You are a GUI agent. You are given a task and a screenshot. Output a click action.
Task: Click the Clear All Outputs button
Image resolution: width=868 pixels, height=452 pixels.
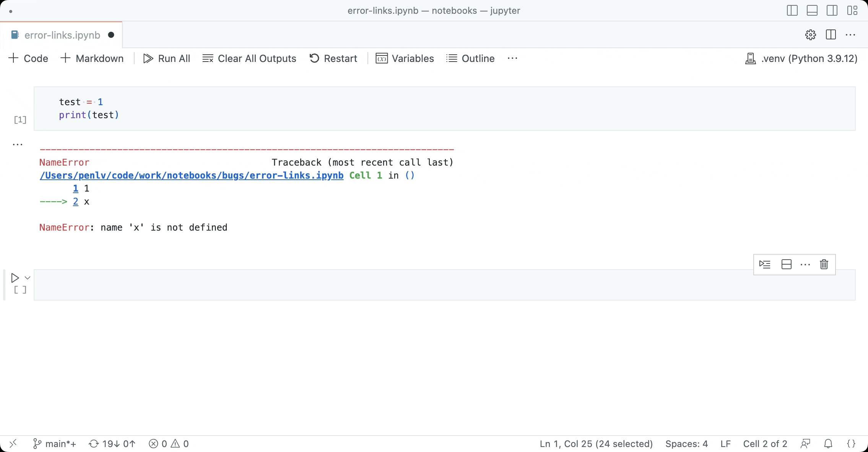249,58
